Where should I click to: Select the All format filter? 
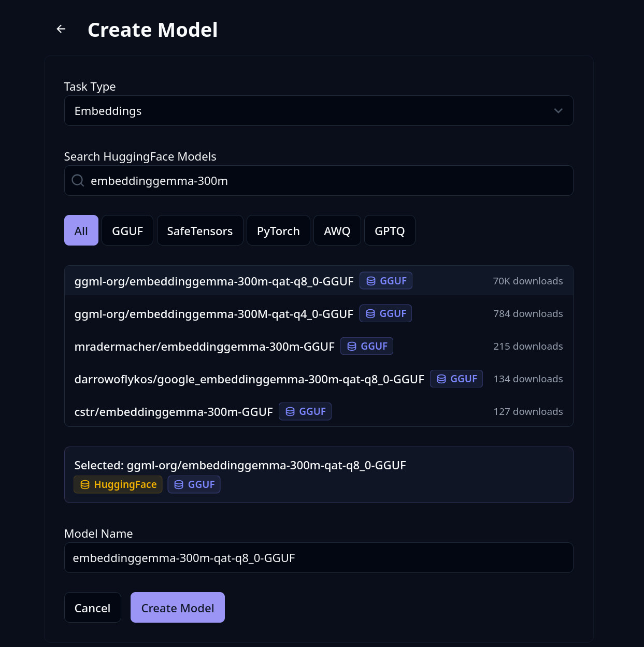tap(81, 231)
